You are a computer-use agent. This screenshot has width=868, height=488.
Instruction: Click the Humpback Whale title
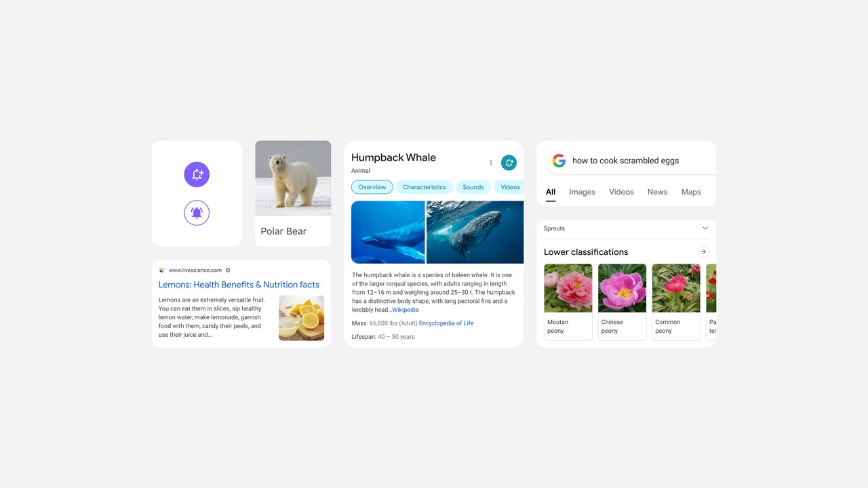point(393,157)
